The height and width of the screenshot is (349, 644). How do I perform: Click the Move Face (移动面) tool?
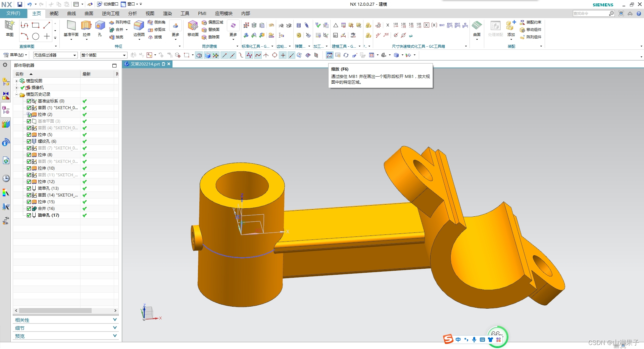coord(193,28)
